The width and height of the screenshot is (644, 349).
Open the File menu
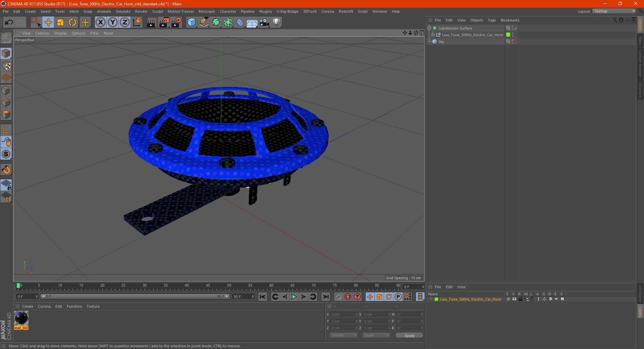coord(6,11)
